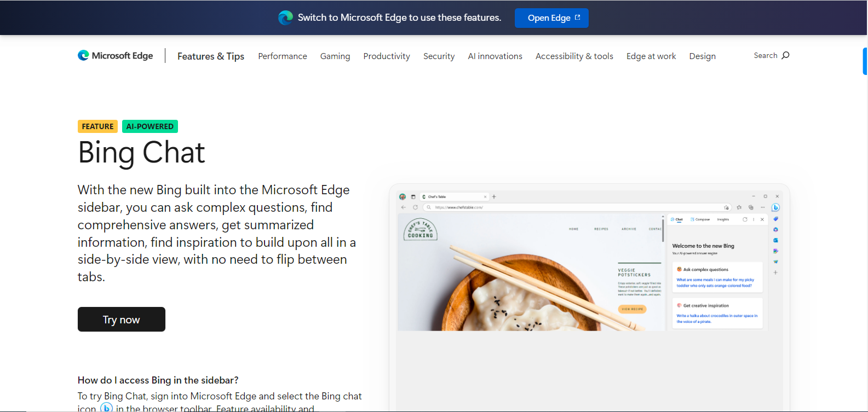This screenshot has height=412, width=868.
Task: Click "How do I access Bing in the sidebar?"
Action: pyautogui.click(x=158, y=380)
